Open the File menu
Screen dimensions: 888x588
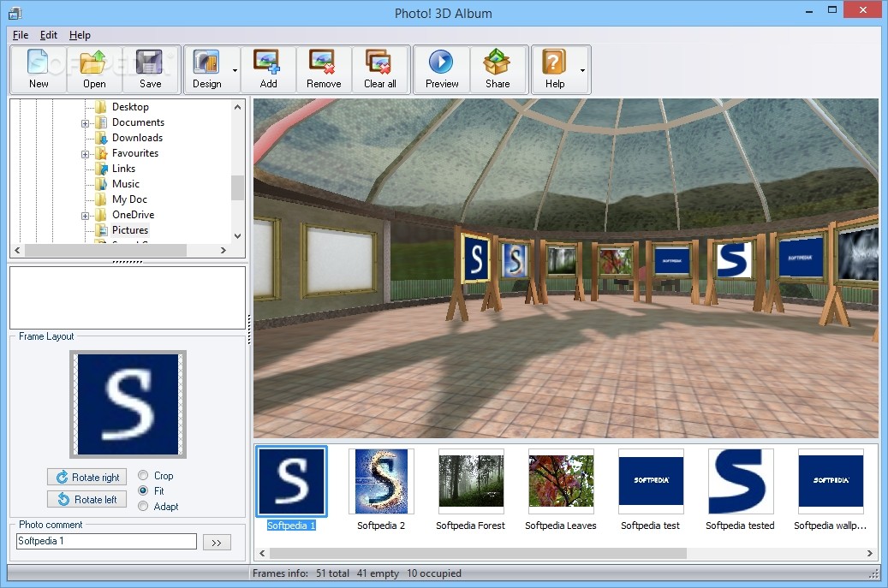click(x=20, y=35)
